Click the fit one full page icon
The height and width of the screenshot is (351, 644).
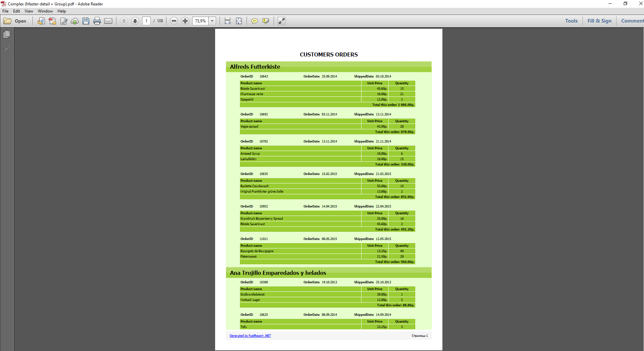tap(239, 21)
